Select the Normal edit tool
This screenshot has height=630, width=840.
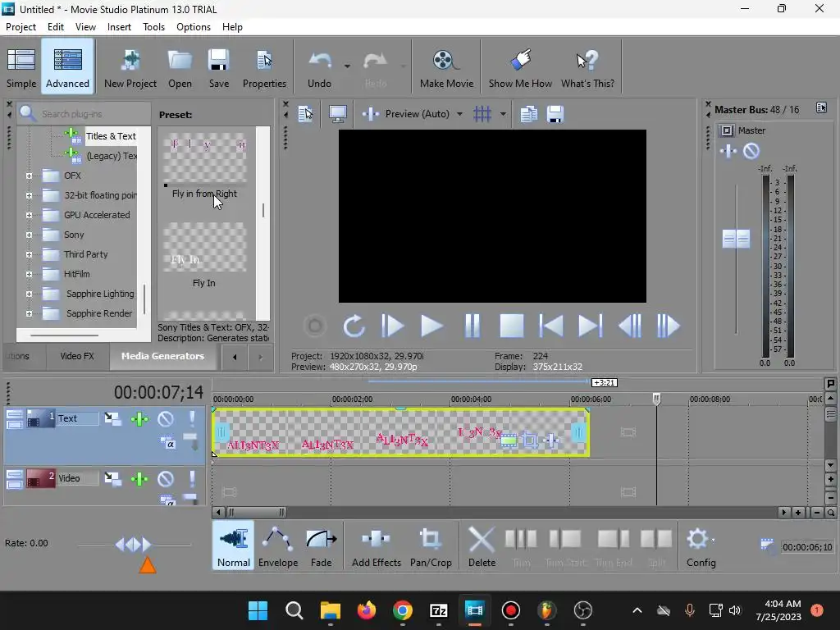(233, 546)
